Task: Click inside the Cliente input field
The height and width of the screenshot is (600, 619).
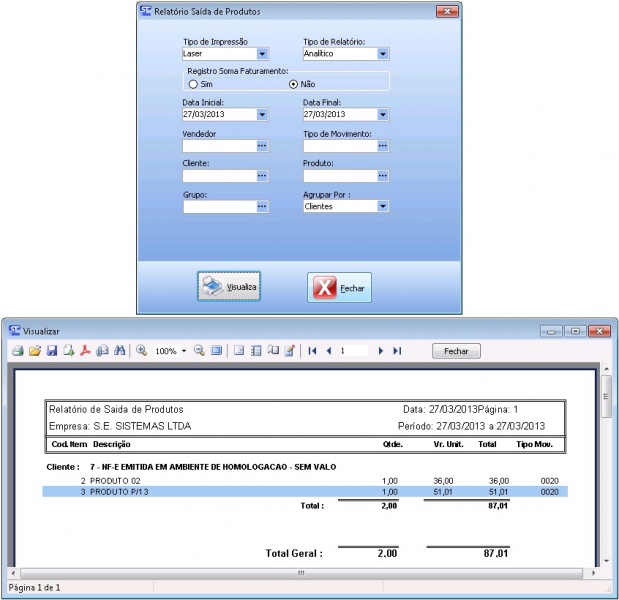Action: click(218, 176)
